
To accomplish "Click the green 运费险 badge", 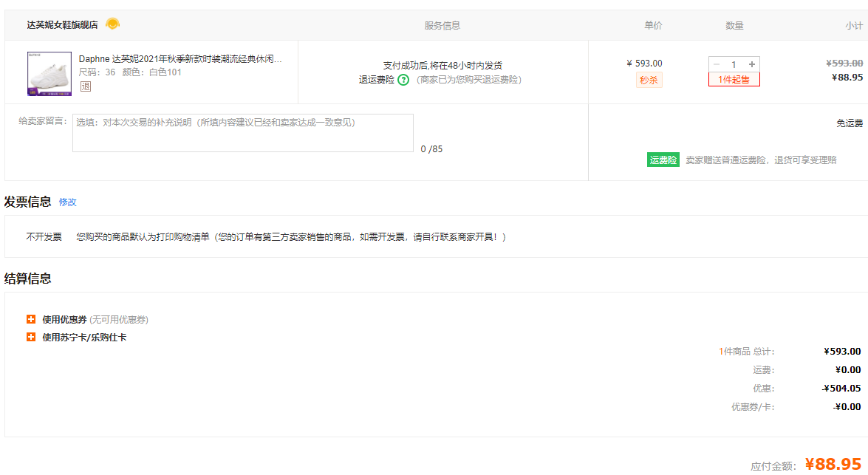I will tap(663, 160).
